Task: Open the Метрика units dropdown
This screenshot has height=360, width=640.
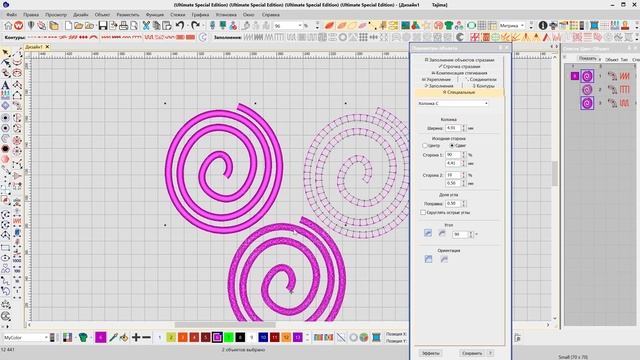Action: tap(522, 26)
